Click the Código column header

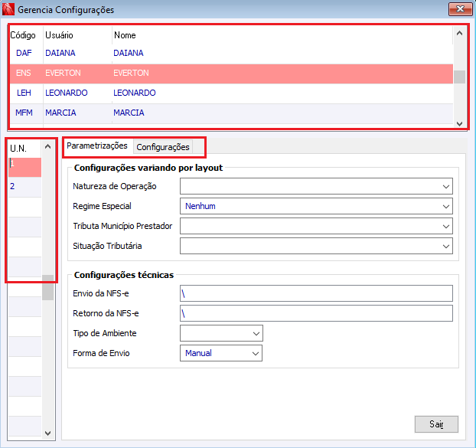click(x=23, y=35)
